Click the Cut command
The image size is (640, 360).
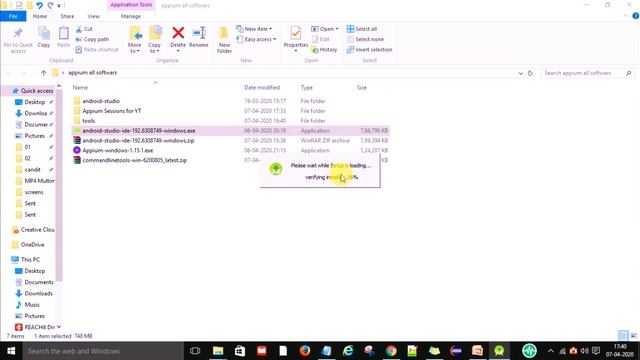tap(84, 29)
